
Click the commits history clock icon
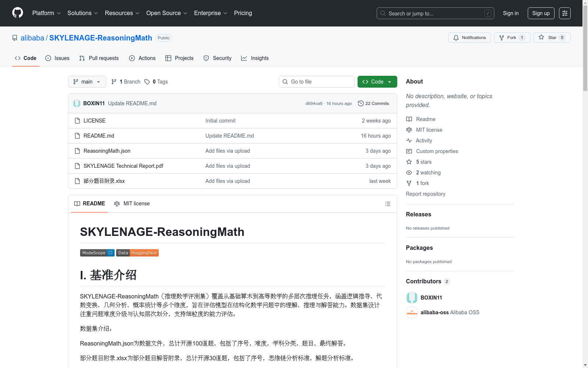(x=361, y=103)
